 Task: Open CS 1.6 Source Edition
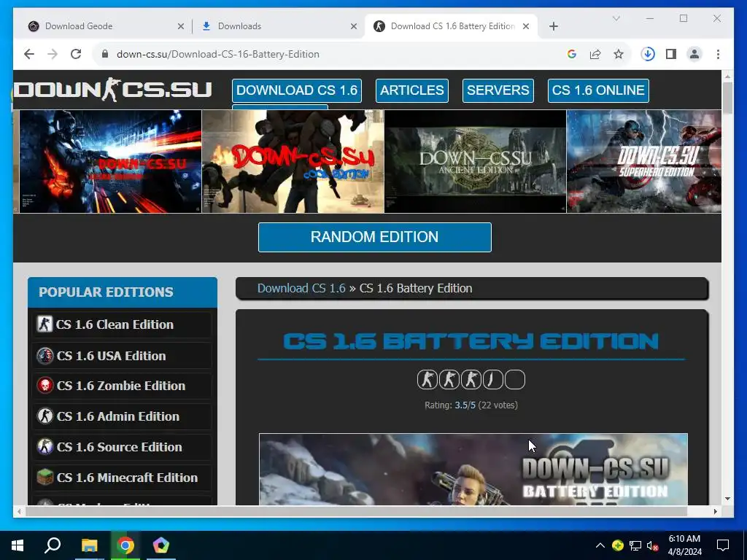click(122, 447)
